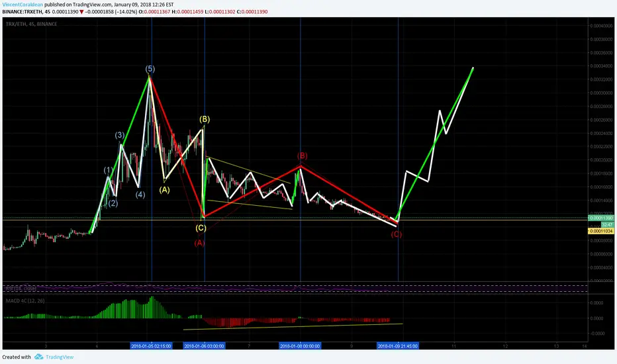The width and height of the screenshot is (617, 364).
Task: Click the yellow (A) wave label
Action: pyautogui.click(x=164, y=190)
